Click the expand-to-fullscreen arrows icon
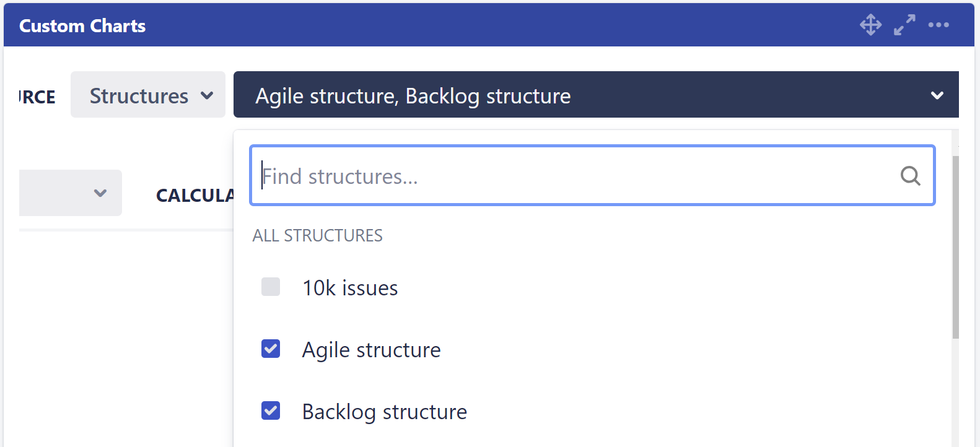980x447 pixels. pos(904,25)
